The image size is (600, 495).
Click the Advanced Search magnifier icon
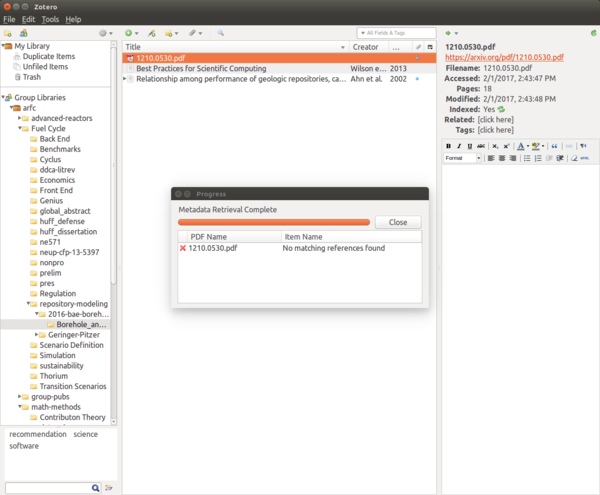220,33
